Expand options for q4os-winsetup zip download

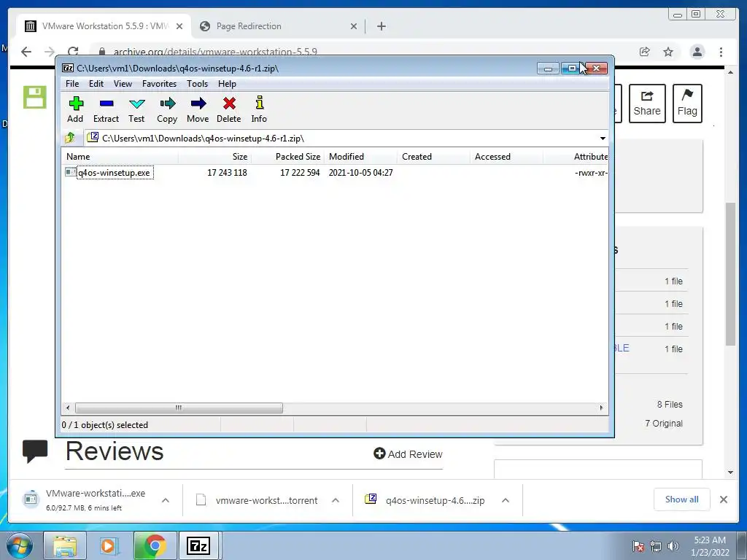click(x=506, y=500)
